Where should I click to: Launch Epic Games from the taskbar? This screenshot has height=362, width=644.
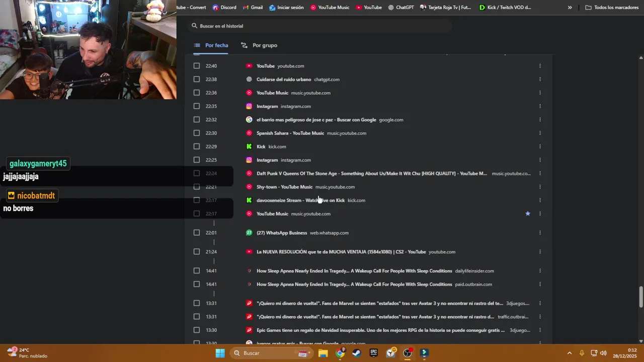click(x=374, y=353)
